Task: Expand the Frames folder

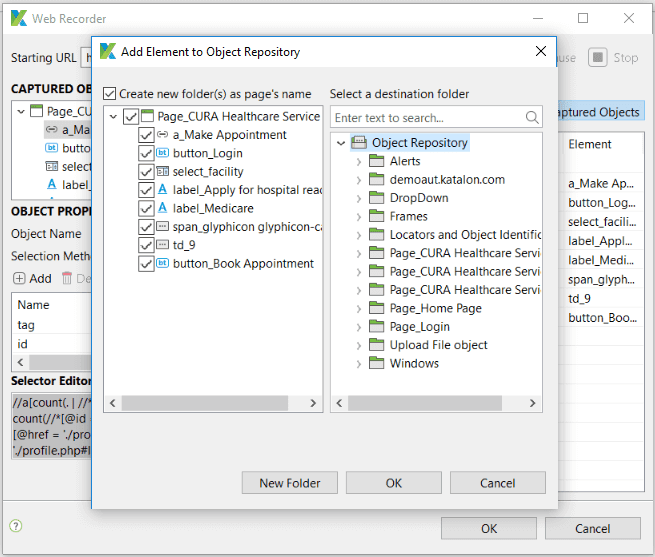Action: tap(358, 217)
